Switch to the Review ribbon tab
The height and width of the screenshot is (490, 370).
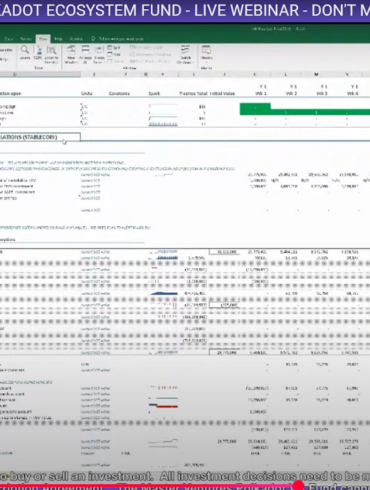pyautogui.click(x=26, y=39)
